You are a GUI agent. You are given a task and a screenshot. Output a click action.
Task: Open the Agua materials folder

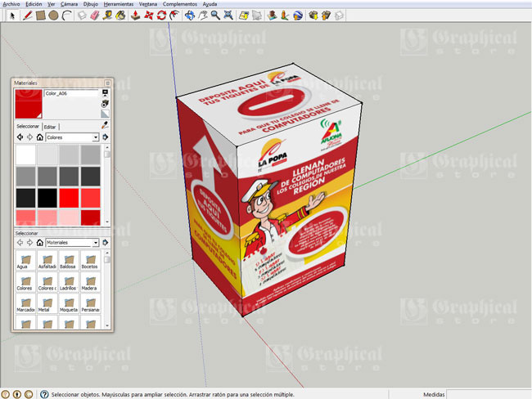pyautogui.click(x=25, y=262)
